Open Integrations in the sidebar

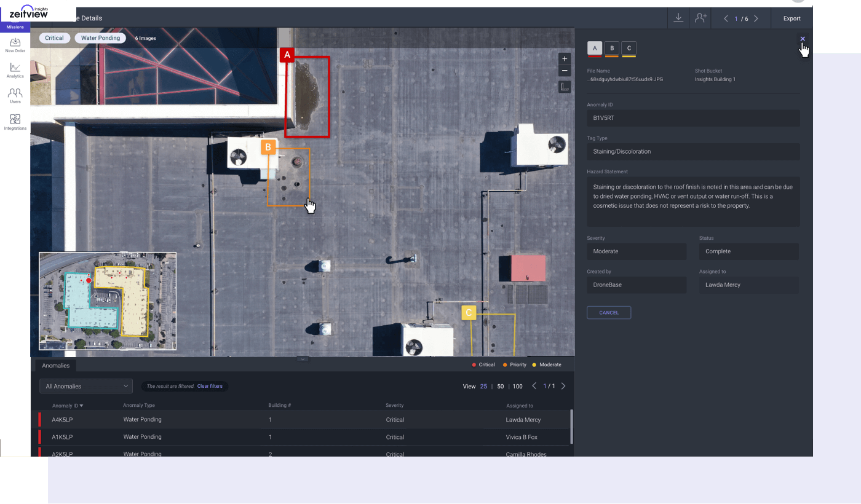(15, 120)
